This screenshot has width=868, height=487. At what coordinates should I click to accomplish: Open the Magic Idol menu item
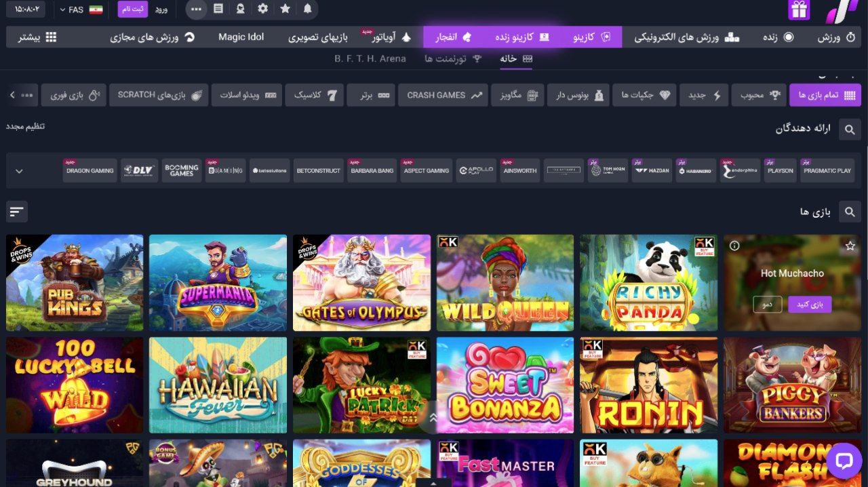click(x=241, y=37)
